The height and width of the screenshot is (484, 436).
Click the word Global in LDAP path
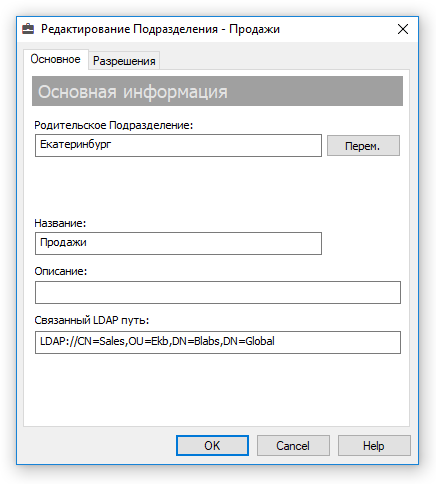click(x=260, y=341)
